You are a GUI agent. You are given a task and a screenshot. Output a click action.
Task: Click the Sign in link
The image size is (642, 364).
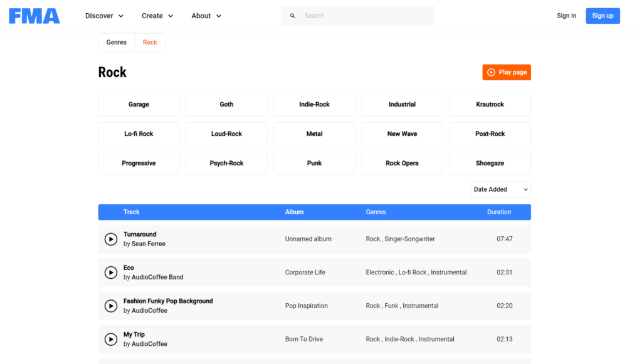click(566, 16)
